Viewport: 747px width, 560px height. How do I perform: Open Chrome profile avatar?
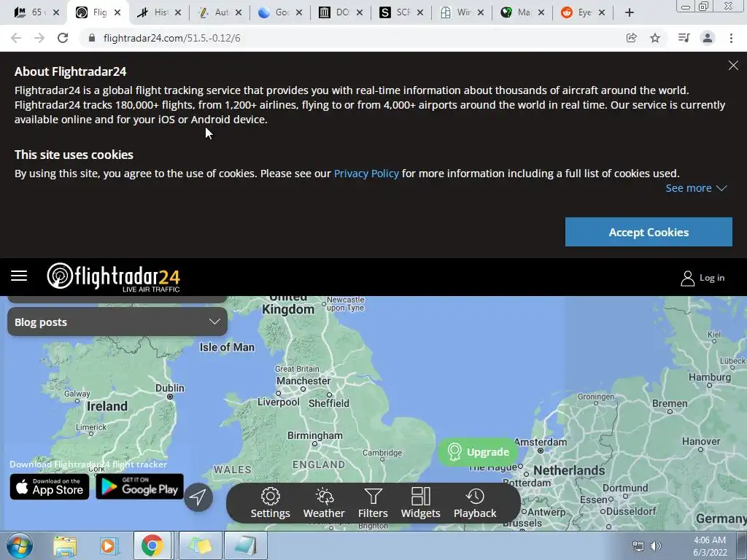[708, 38]
